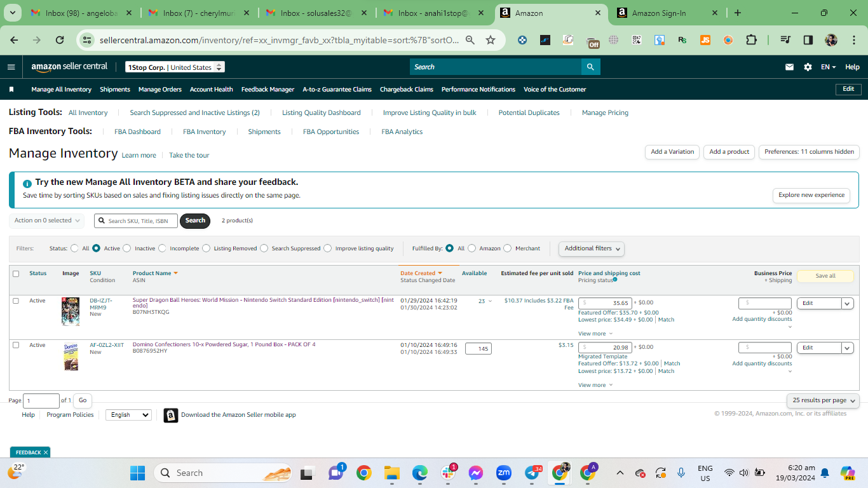
Task: Open Slack from the taskbar
Action: coord(448,473)
